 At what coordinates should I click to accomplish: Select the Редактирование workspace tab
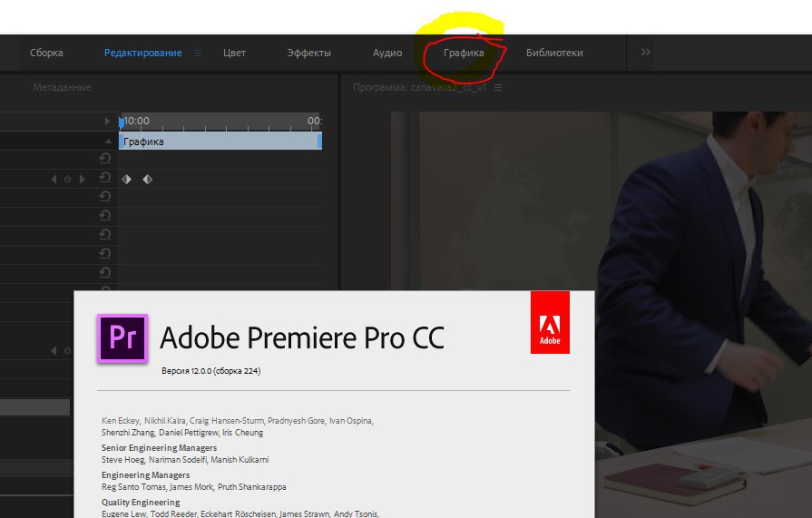tap(143, 53)
